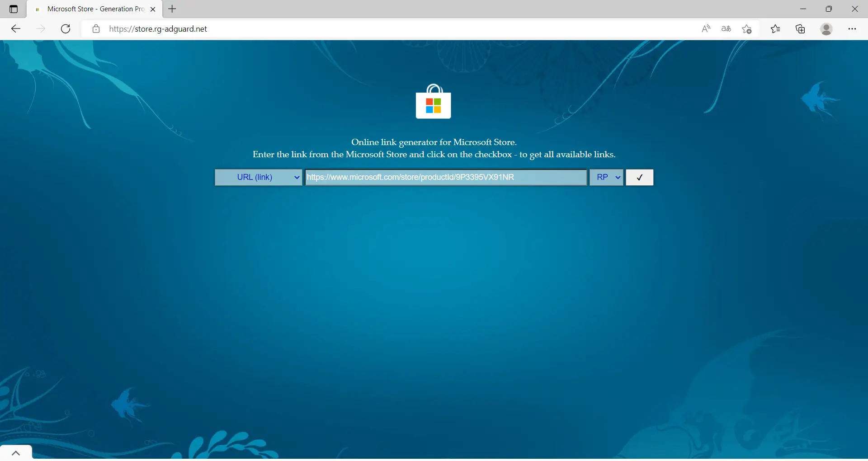
Task: Click the translate page icon
Action: tap(726, 29)
